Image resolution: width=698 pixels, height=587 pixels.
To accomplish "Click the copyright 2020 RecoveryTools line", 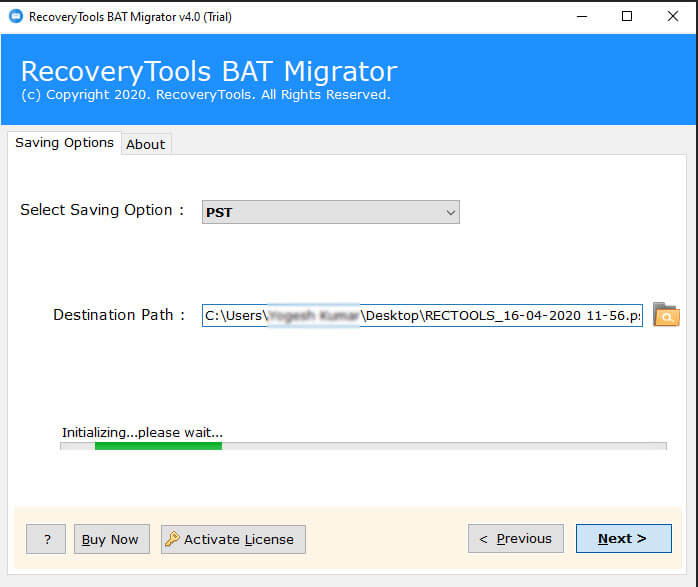I will 206,95.
